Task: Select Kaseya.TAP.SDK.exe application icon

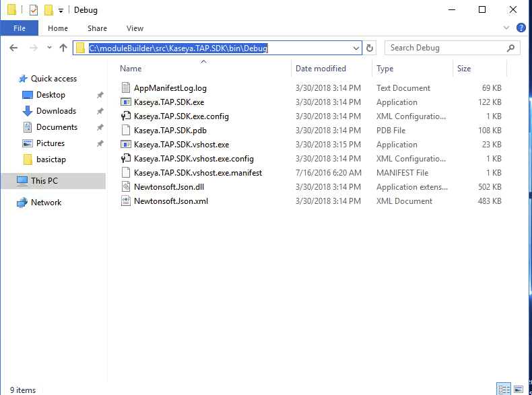Action: pos(126,102)
